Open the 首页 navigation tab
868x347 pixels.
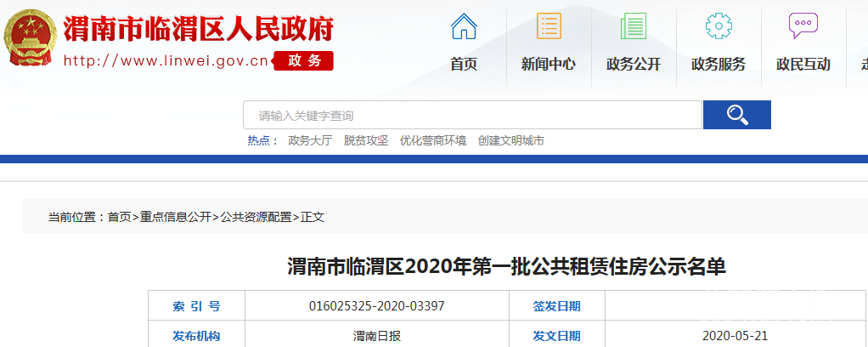(464, 64)
